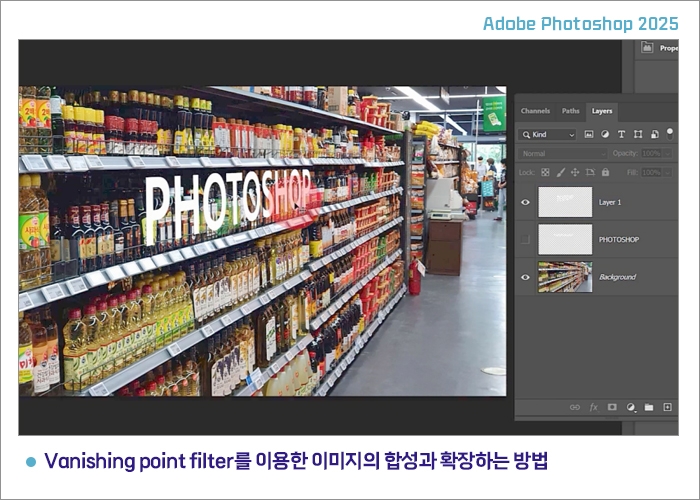Click the Properties panel icon
Screen dimensions: 700x500
point(647,47)
